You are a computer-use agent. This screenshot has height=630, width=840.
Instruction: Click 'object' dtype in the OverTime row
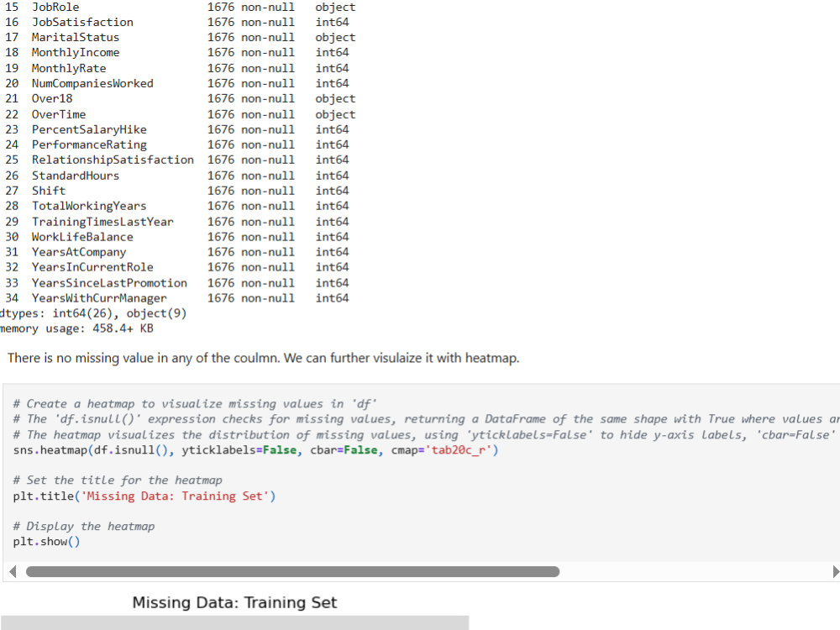335,114
